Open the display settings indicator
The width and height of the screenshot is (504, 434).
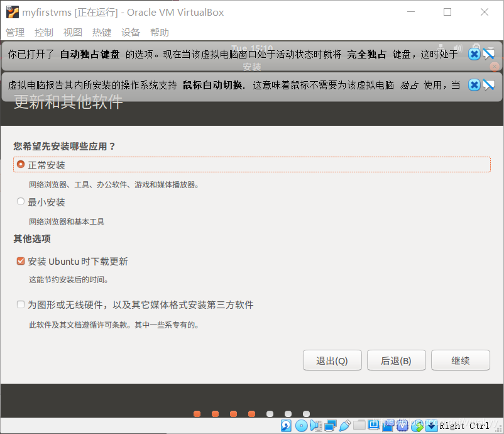coord(373,425)
